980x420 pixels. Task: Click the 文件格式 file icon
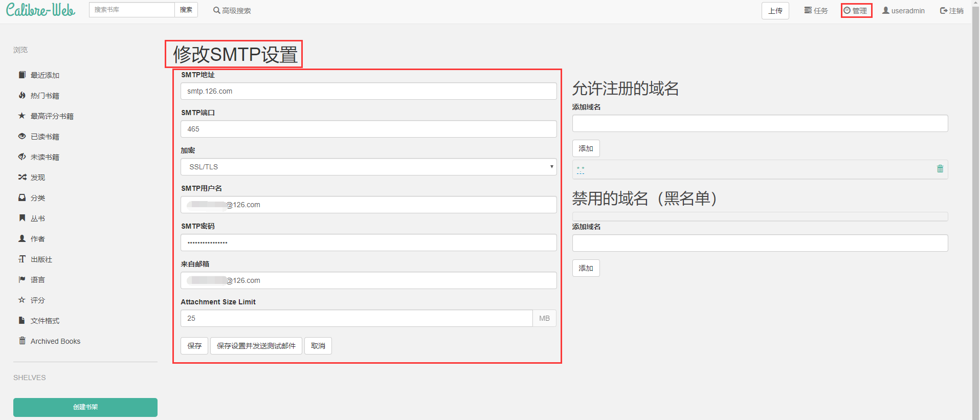pyautogui.click(x=22, y=320)
